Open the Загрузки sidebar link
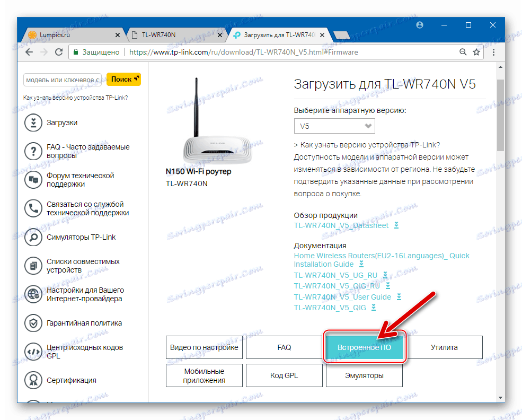 coord(62,122)
